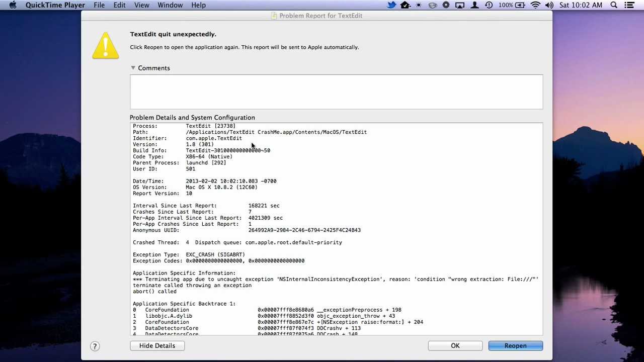
Task: Click the OK button
Action: click(x=455, y=346)
